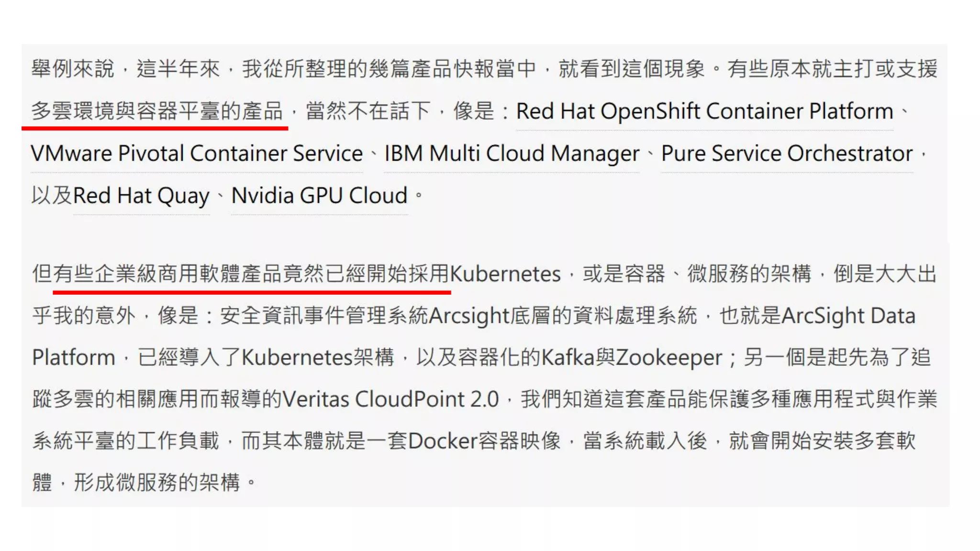Click the Nvidia GPU Cloud link
Viewport: 980px width, 551px height.
pos(319,196)
